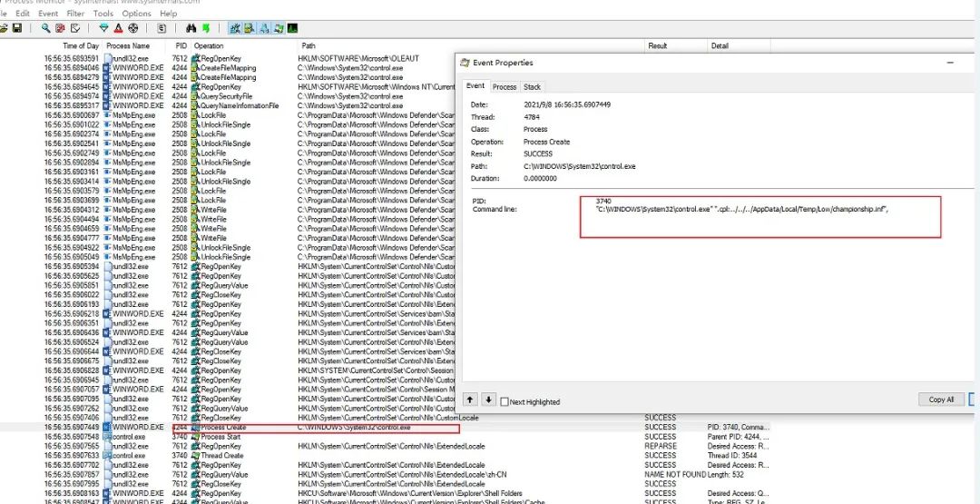Select the Event tab in Event Properties
The image size is (980, 504).
[475, 85]
